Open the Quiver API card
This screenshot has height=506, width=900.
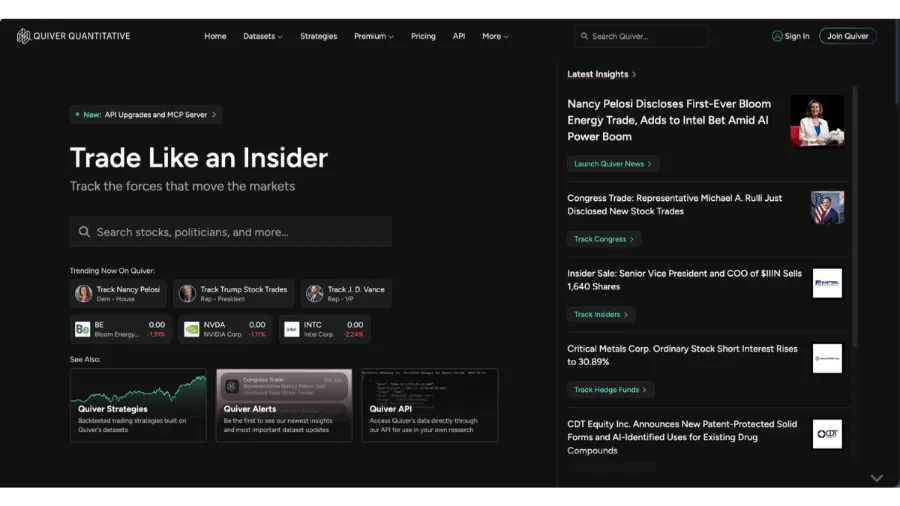430,405
